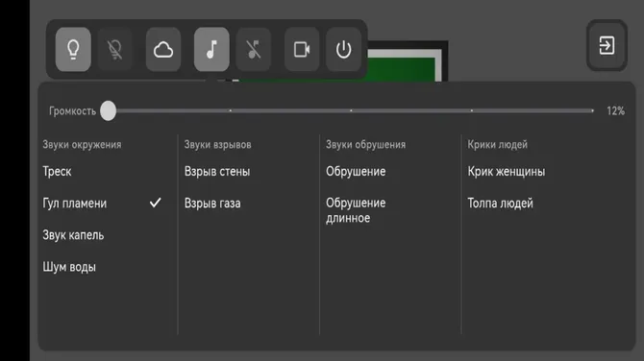The width and height of the screenshot is (644, 361).
Task: Uncheck the checkmark next to Гул пламени
Action: [156, 203]
